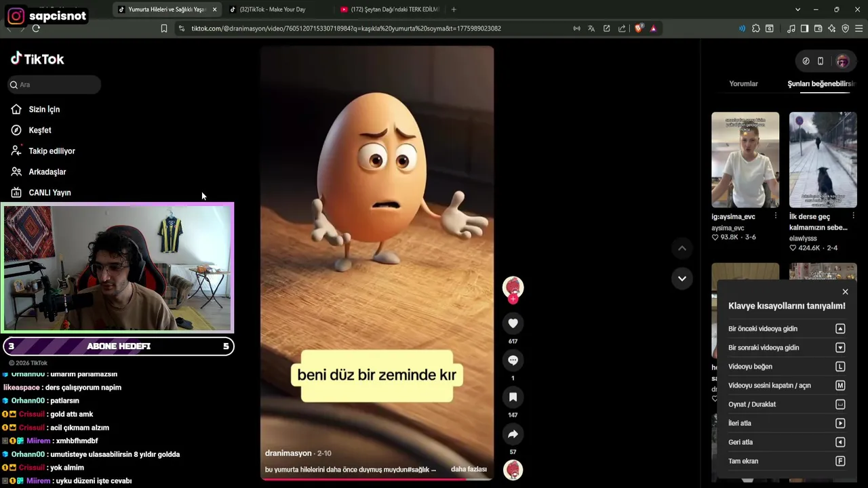Screen dimensions: 868x488
Task: Close the keyboard shortcuts popup
Action: [x=845, y=292]
